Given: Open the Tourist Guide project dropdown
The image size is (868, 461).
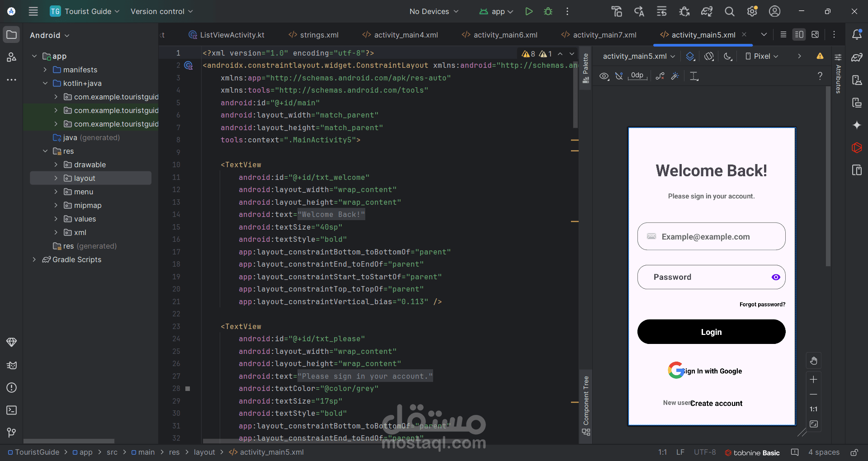Looking at the screenshot, I should pyautogui.click(x=85, y=11).
